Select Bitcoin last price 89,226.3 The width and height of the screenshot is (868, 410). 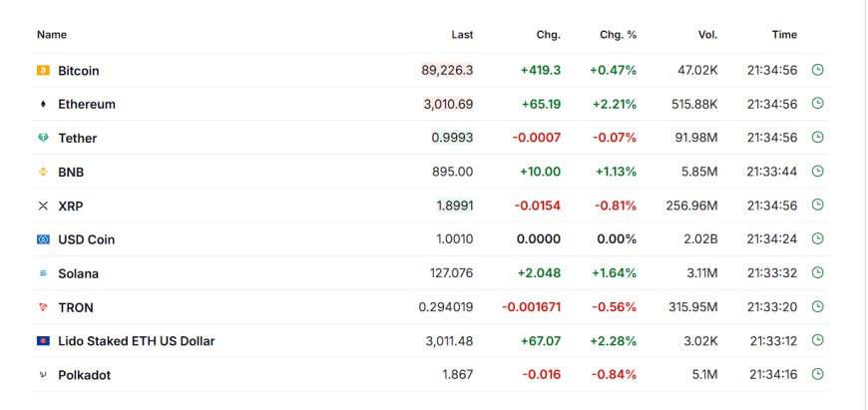pos(447,70)
